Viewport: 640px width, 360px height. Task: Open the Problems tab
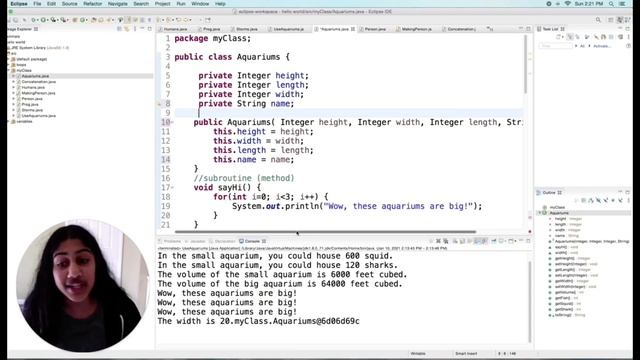(170, 241)
